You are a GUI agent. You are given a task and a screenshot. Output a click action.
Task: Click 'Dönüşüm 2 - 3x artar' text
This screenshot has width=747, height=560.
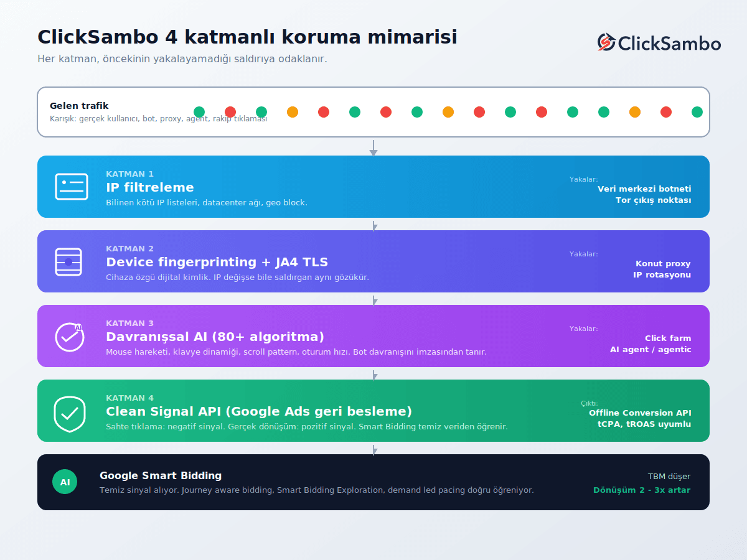tap(642, 490)
